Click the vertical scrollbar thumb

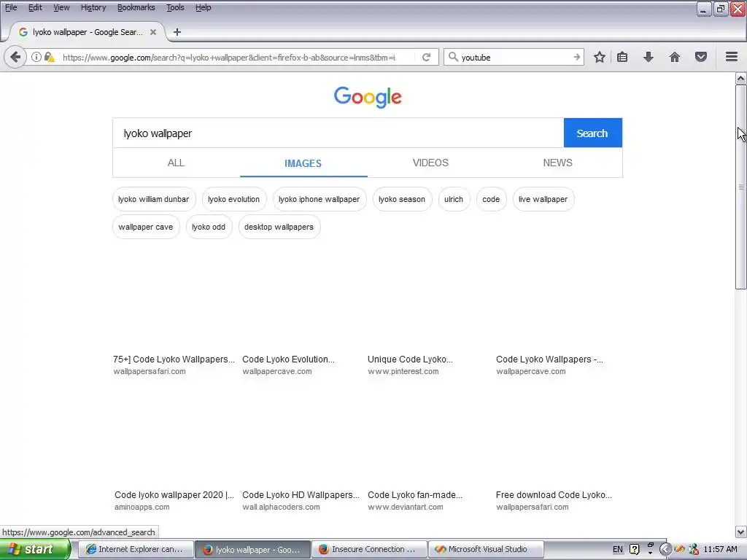click(x=741, y=187)
